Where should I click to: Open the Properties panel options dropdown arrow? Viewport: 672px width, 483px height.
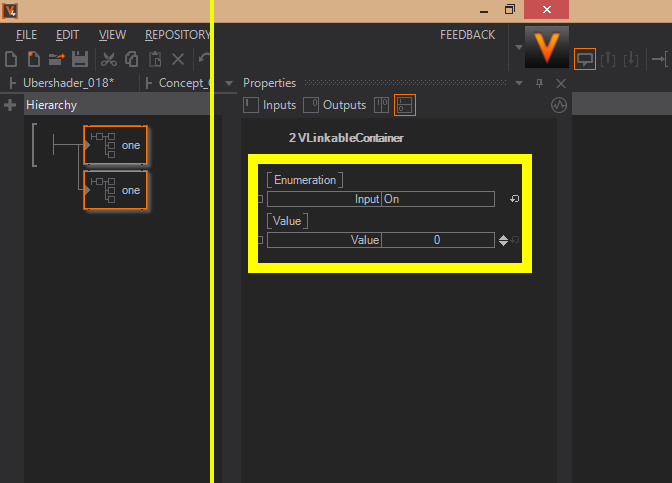521,83
